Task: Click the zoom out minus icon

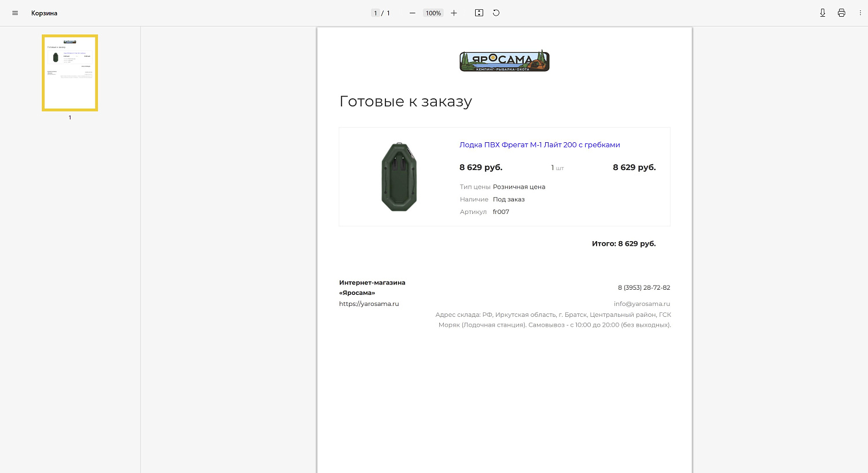Action: point(412,13)
